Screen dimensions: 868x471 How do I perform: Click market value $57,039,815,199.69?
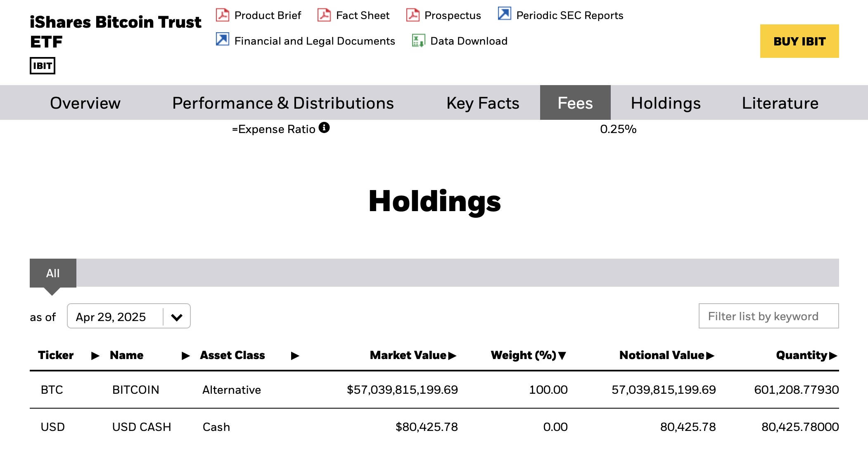click(402, 390)
